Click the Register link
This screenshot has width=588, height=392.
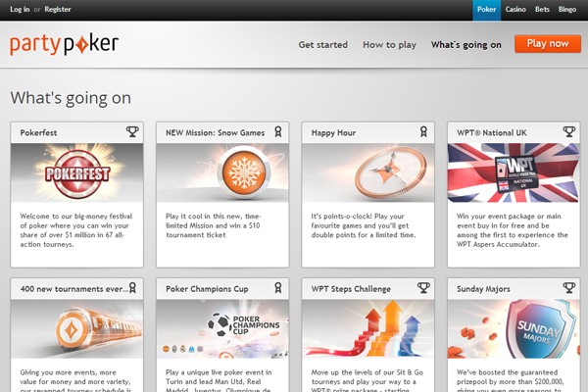(x=58, y=10)
